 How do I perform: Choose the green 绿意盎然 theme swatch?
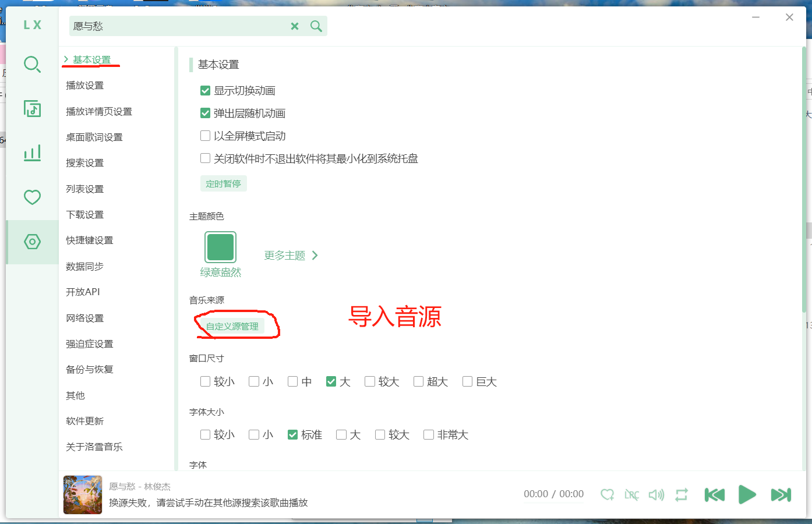[x=220, y=247]
